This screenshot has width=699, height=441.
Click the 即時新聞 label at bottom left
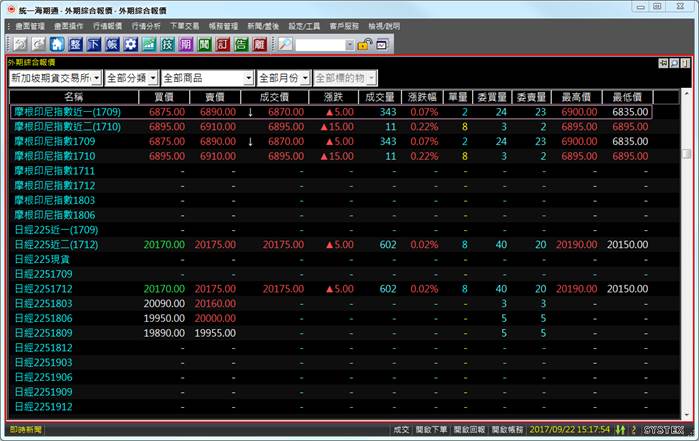[26, 430]
